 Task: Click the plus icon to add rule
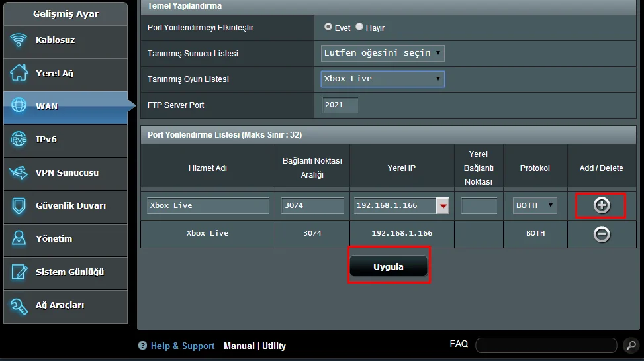pyautogui.click(x=601, y=205)
